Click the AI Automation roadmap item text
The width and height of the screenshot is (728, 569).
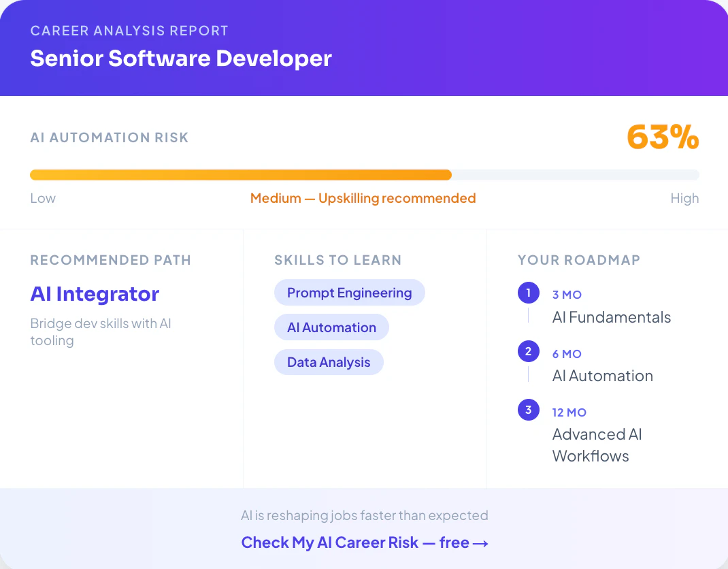click(x=603, y=376)
